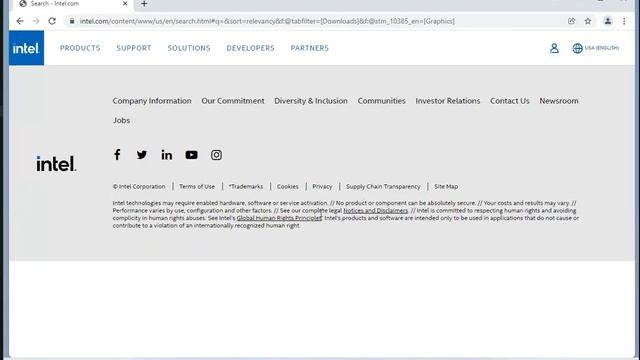Screen dimensions: 640x360
Task: Open the SUPPORT menu
Action: point(134,48)
